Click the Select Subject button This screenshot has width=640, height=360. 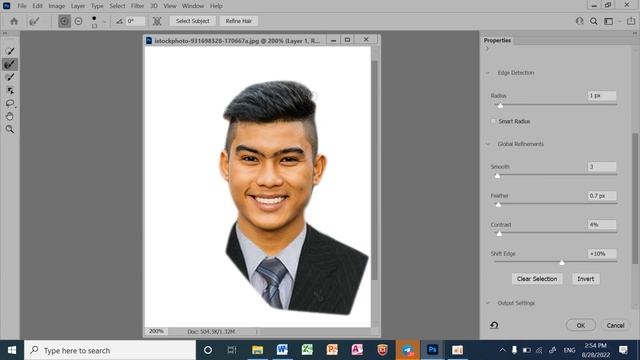pyautogui.click(x=193, y=21)
